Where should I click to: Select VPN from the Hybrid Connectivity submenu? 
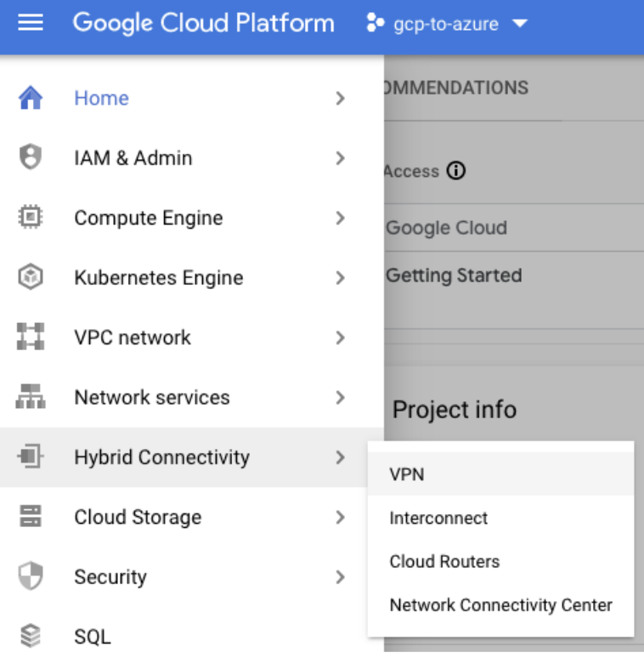(407, 474)
